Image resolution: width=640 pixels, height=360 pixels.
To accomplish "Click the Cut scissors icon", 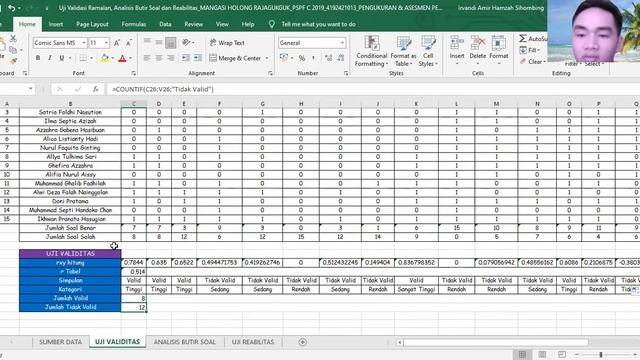I will click(13, 38).
